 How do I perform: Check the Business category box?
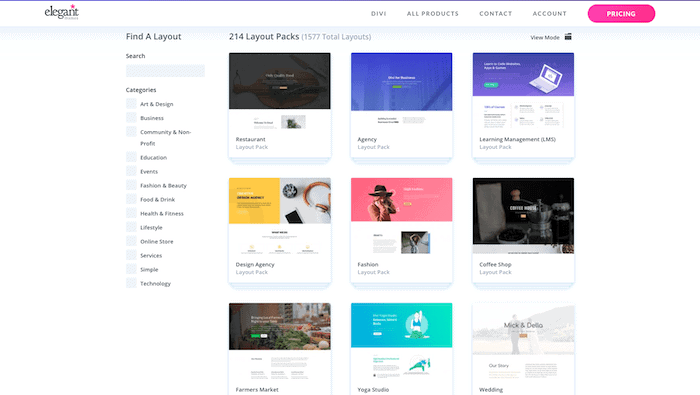(131, 117)
